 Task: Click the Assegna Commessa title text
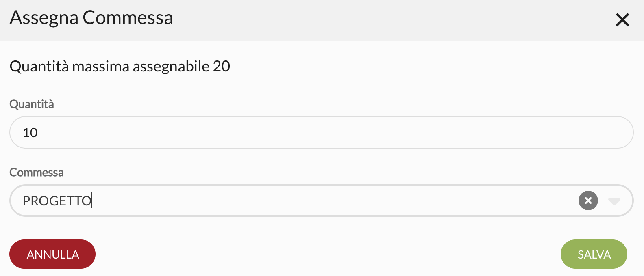pyautogui.click(x=91, y=18)
